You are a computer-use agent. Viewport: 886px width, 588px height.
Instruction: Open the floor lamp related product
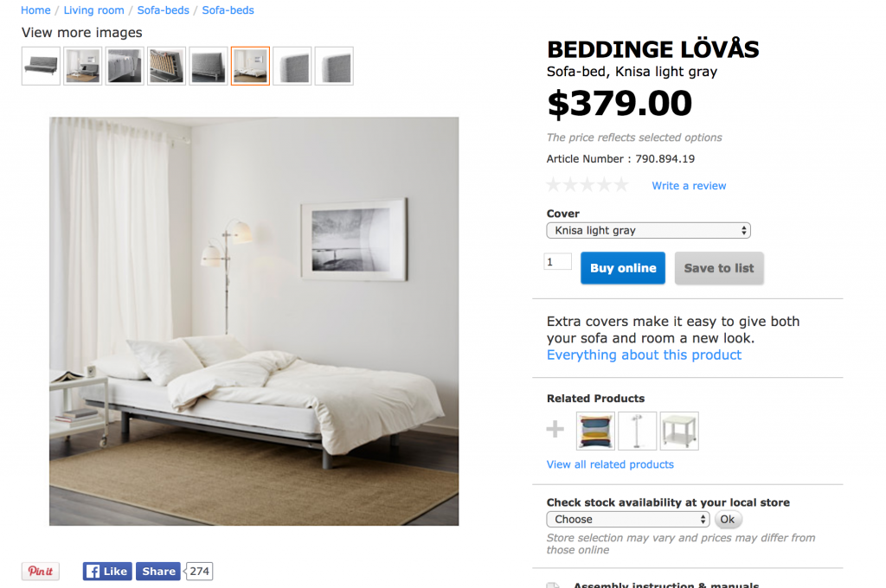click(x=638, y=431)
